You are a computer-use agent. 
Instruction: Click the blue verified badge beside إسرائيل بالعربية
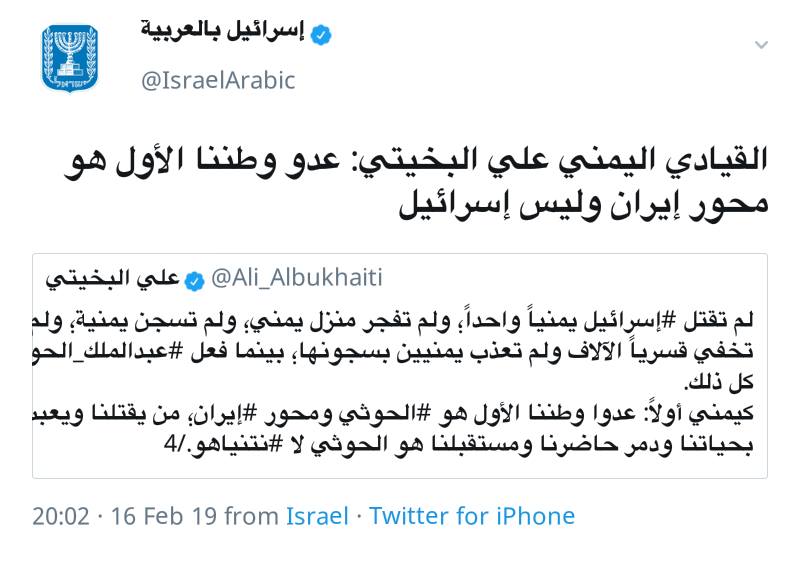tap(321, 35)
